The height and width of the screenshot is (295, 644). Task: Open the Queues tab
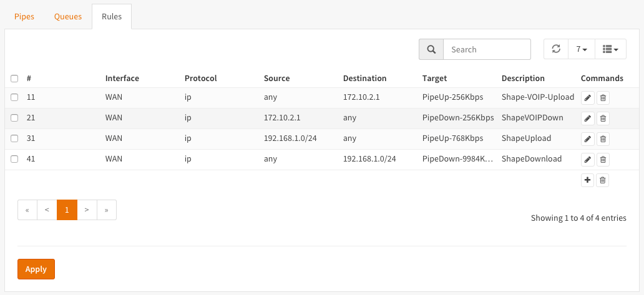pos(68,17)
